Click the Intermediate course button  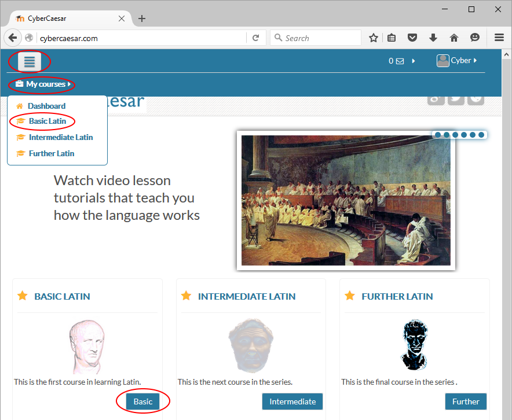coord(292,401)
